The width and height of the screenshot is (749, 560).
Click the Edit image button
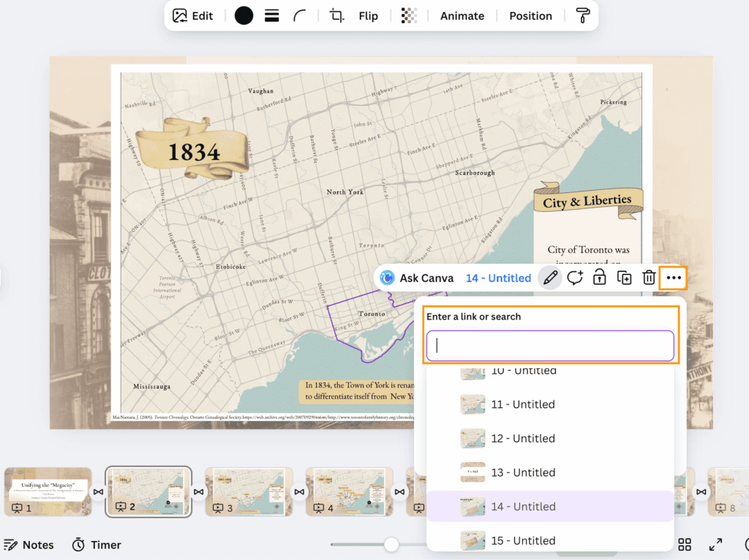coord(192,16)
